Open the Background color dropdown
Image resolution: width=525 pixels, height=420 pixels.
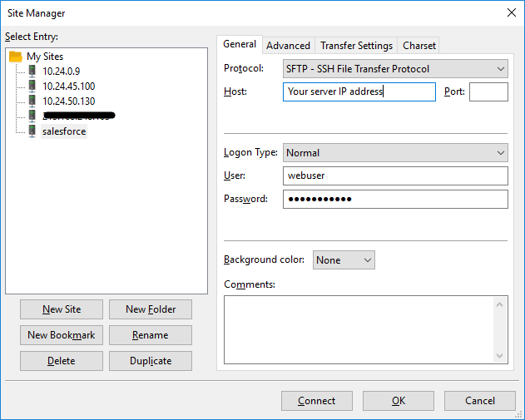(x=344, y=260)
